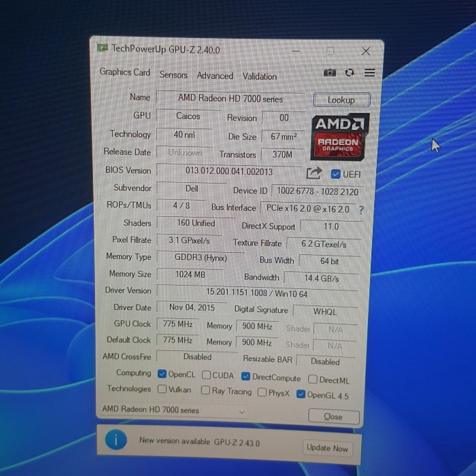The height and width of the screenshot is (476, 476).
Task: Click the Lookup button
Action: pos(341,100)
